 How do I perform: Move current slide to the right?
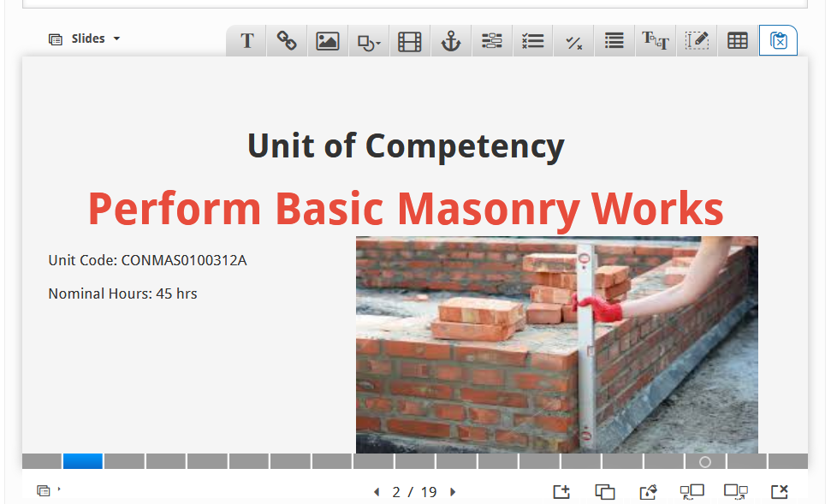pyautogui.click(x=736, y=492)
